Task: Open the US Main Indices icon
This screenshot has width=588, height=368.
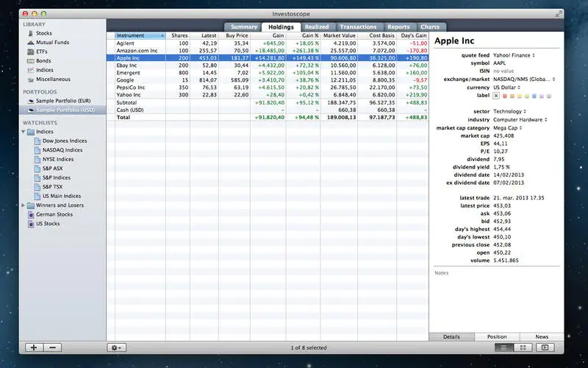Action: coord(37,196)
